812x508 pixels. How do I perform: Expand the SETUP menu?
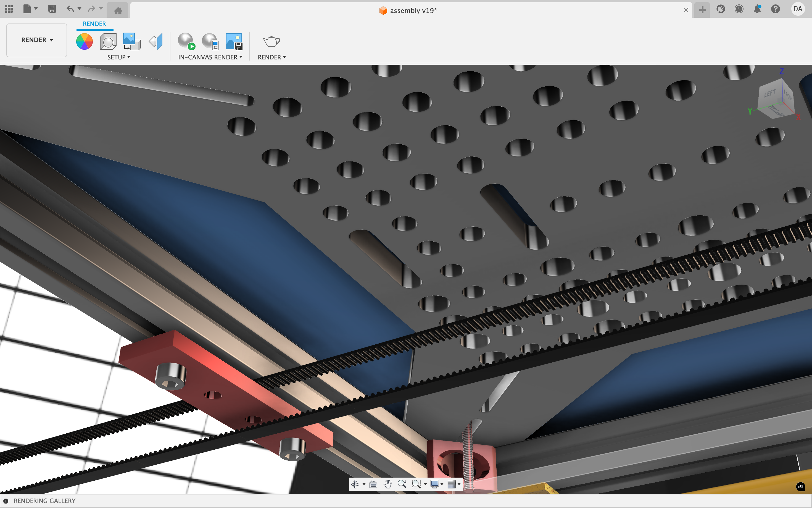118,57
